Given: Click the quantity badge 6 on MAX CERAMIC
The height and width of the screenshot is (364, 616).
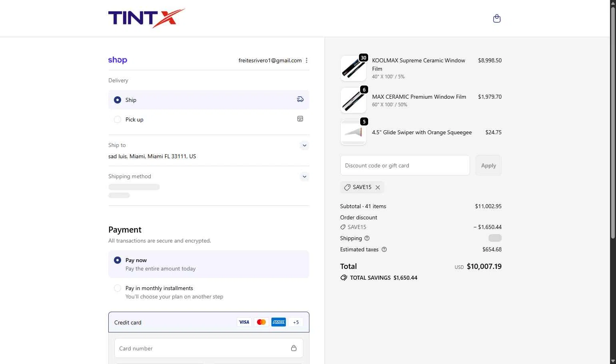Looking at the screenshot, I should [x=364, y=90].
